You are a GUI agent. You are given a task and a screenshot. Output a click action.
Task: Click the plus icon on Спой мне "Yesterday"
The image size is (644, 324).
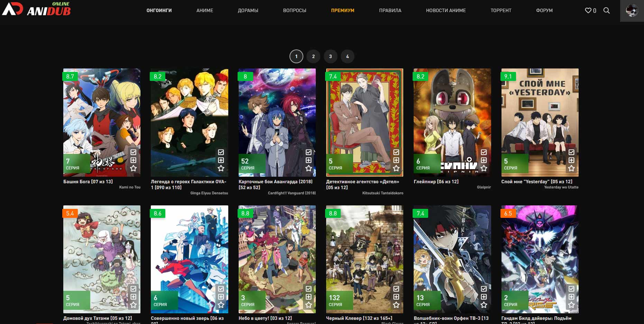click(571, 160)
